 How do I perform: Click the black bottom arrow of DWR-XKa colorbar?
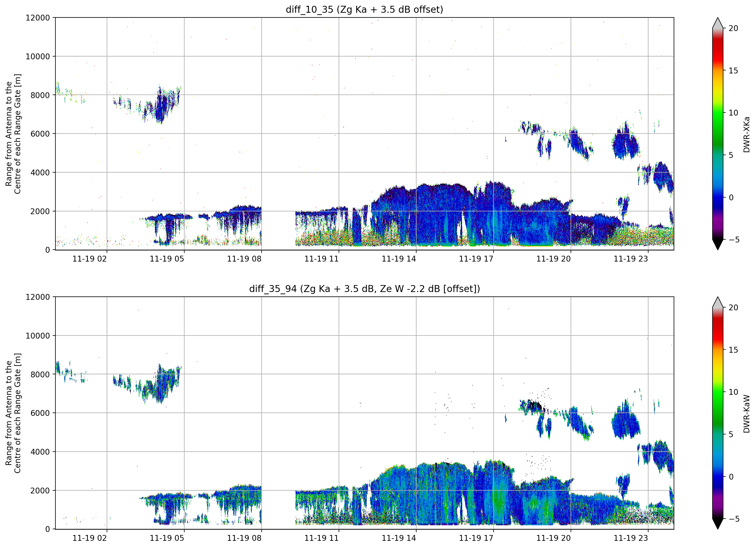[718, 244]
